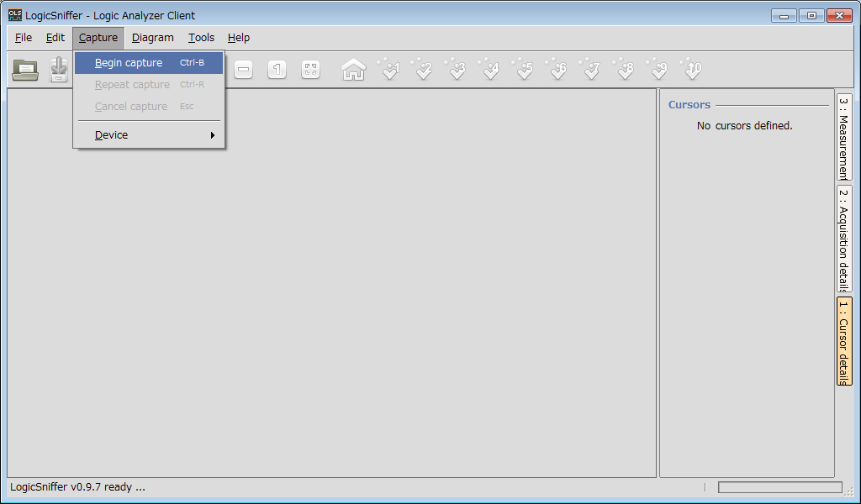Click the progress bar in status bar

coord(779,487)
